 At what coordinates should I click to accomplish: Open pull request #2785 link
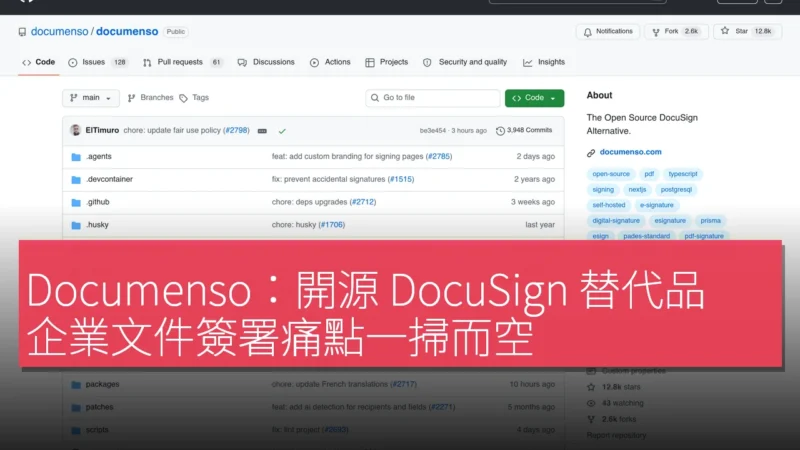click(x=439, y=157)
